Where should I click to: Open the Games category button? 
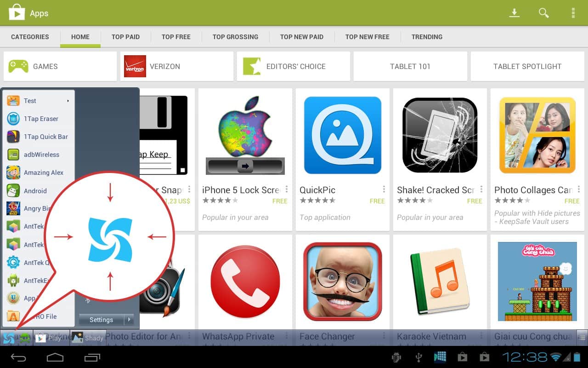(60, 66)
